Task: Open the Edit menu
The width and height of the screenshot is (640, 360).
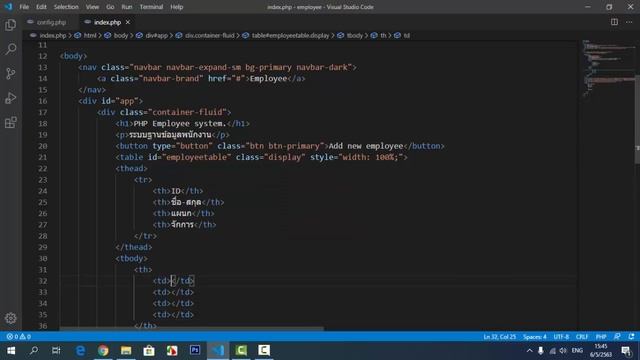Action: 41,7
